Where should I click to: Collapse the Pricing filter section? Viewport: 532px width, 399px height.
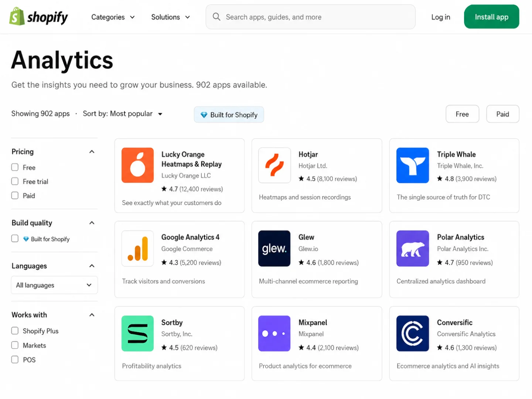[92, 152]
